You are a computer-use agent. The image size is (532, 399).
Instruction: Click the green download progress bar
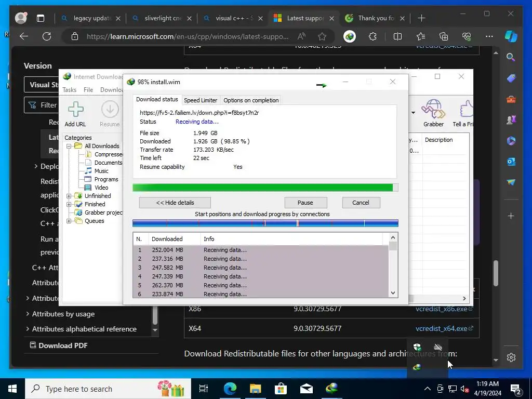[265, 188]
